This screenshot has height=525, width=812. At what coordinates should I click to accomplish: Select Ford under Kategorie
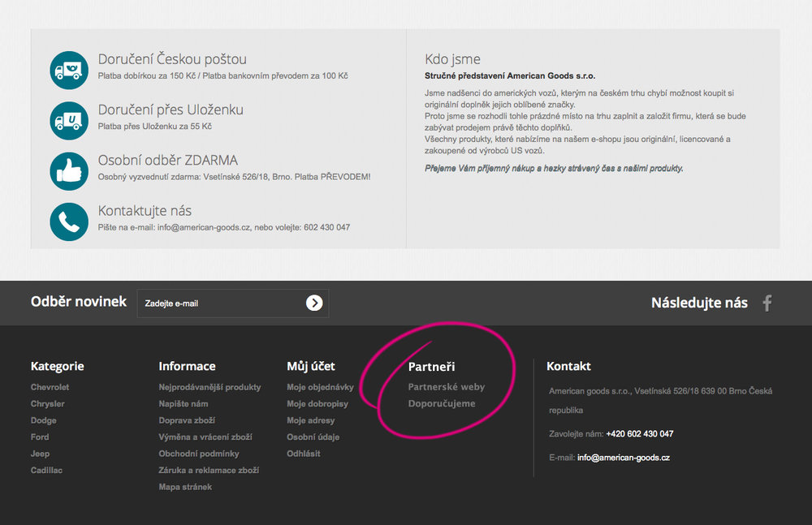[40, 437]
